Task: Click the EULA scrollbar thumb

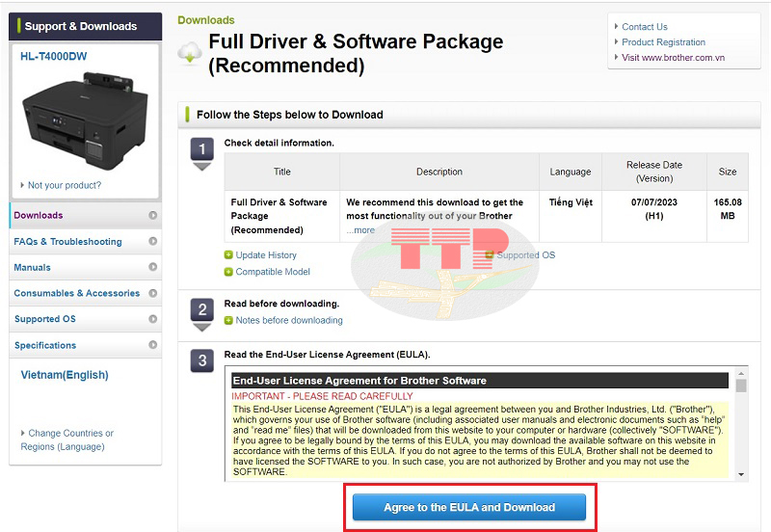Action: 741,386
